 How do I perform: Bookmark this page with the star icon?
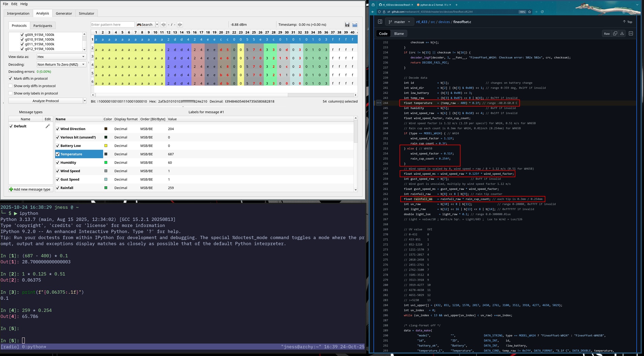(530, 12)
